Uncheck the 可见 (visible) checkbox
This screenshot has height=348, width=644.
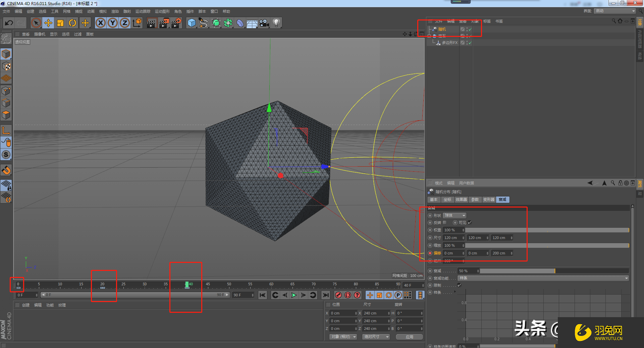tap(470, 223)
